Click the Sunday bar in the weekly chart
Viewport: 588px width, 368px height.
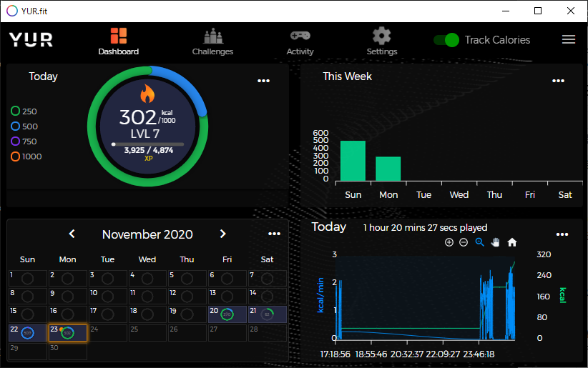pyautogui.click(x=353, y=161)
